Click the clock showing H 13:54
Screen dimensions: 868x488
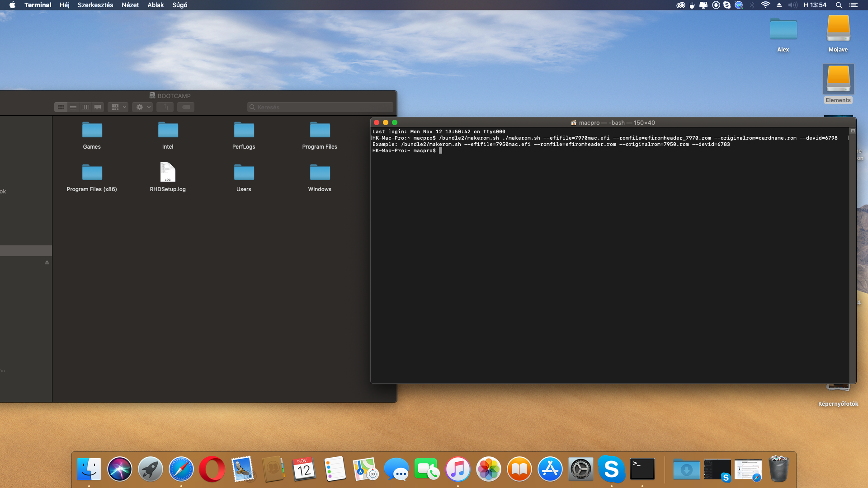[815, 5]
